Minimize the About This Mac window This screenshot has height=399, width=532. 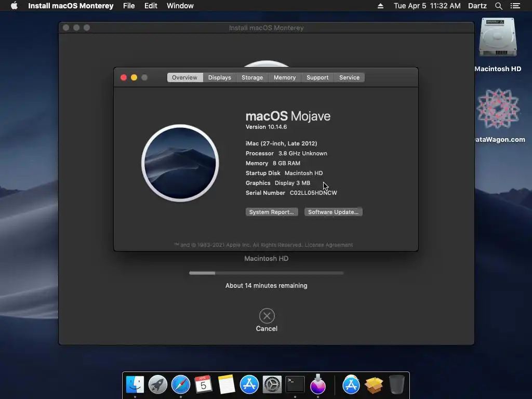pos(134,77)
